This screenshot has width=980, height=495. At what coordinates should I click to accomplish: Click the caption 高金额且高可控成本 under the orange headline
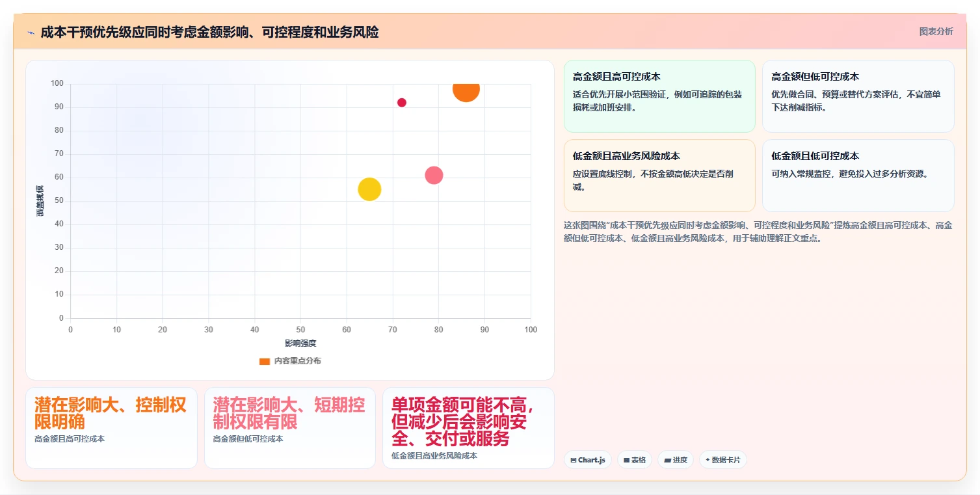(70, 439)
